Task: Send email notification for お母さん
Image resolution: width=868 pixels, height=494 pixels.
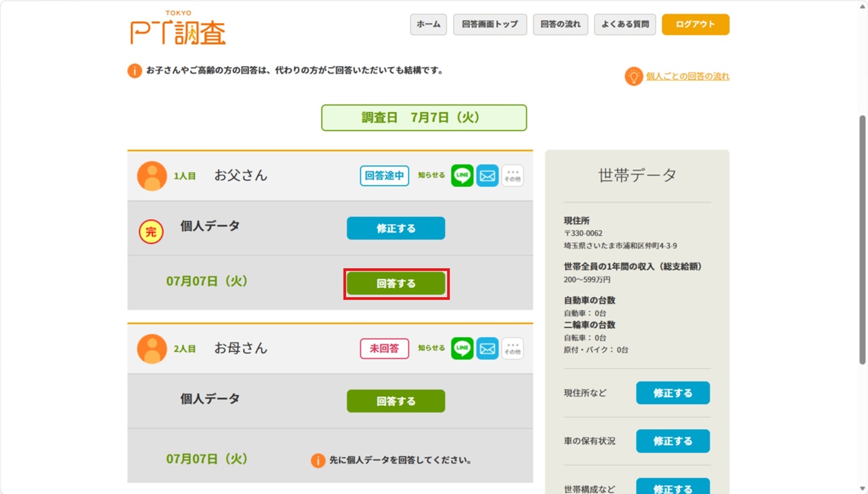Action: pyautogui.click(x=487, y=348)
